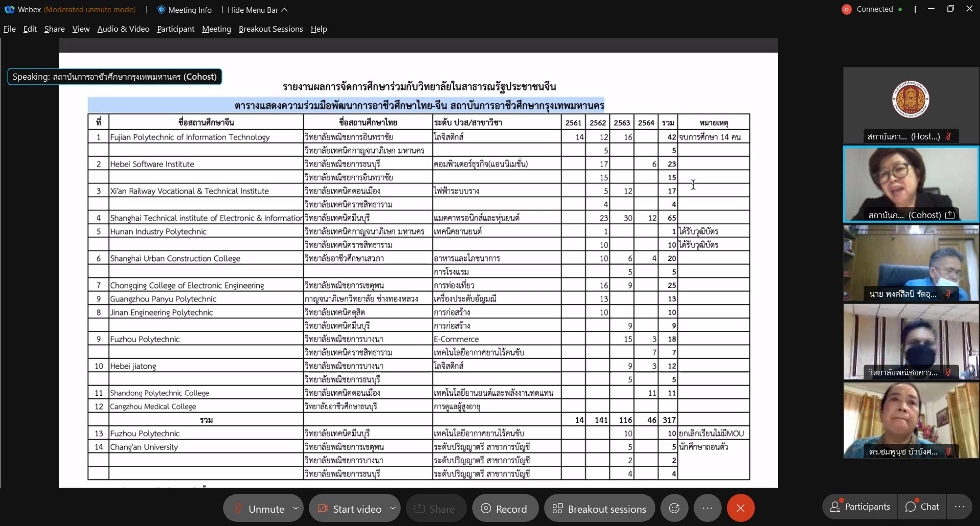Open the Edit menu
Screen dimensions: 980x526
pos(30,29)
